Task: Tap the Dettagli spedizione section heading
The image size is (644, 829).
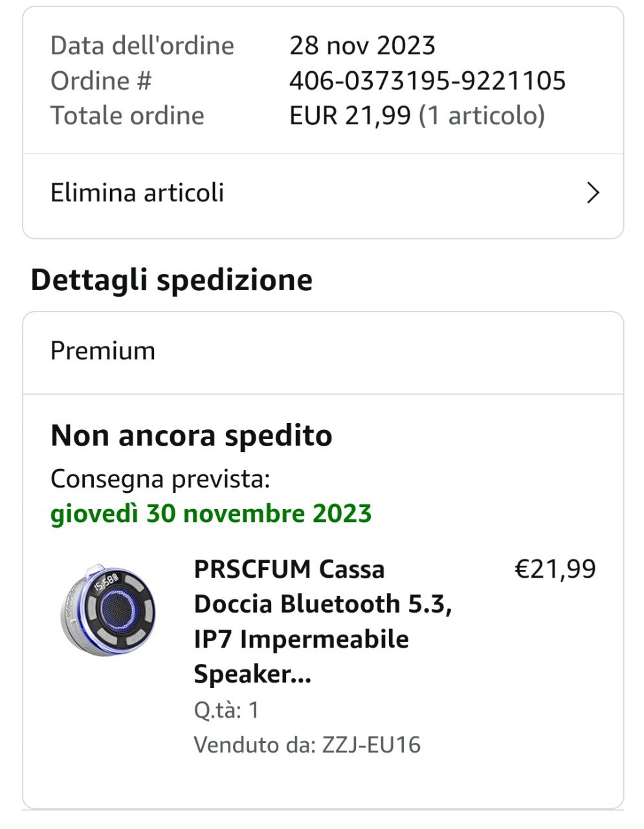Action: tap(172, 280)
